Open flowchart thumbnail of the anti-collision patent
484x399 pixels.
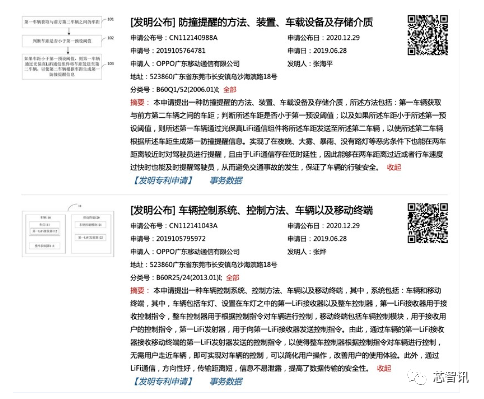coord(68,47)
